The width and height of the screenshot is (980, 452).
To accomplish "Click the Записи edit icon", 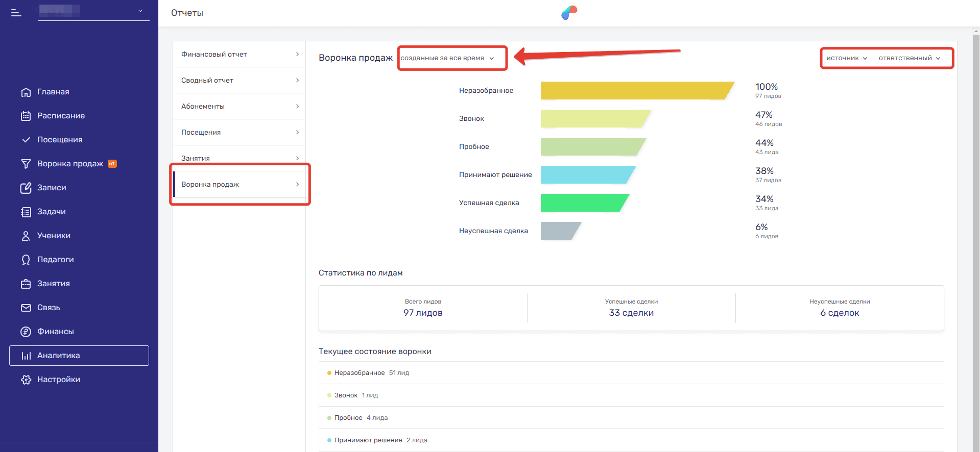I will tap(26, 188).
